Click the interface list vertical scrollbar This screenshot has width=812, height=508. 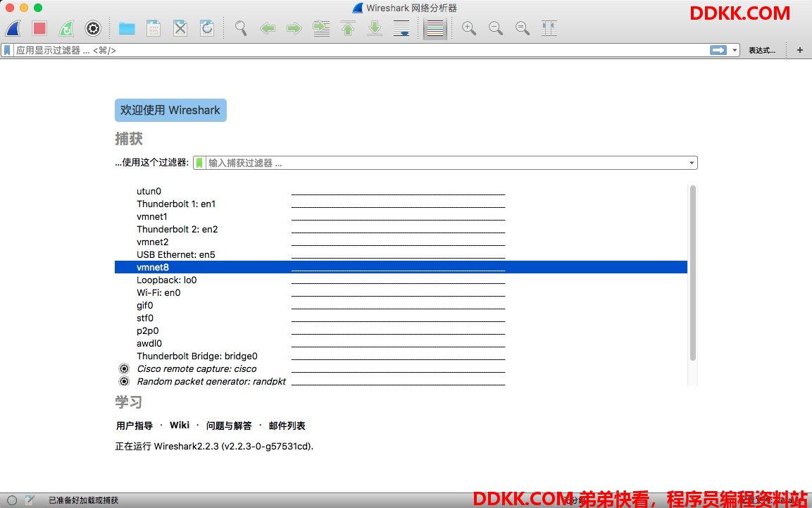tap(693, 273)
